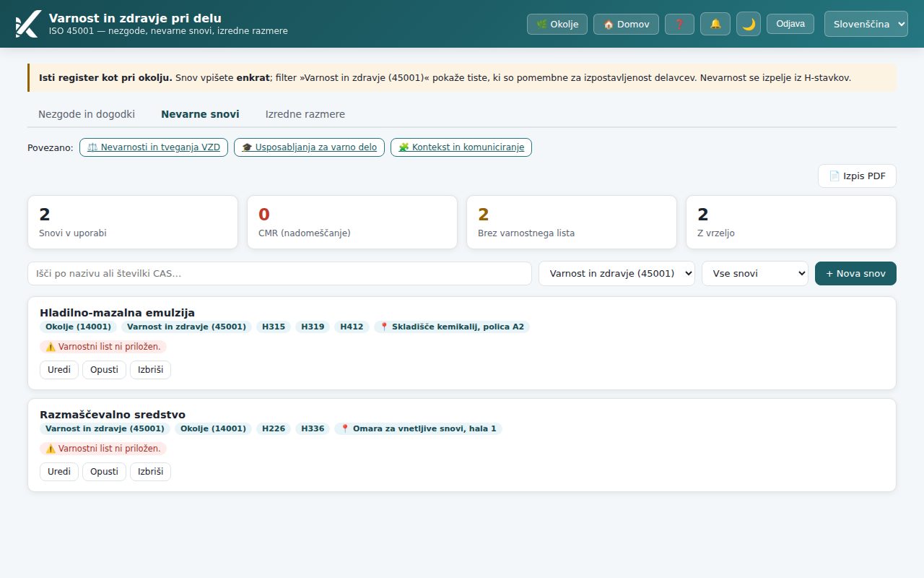Click Hladilno-mazalna emulzija title
The width and height of the screenshot is (924, 578).
click(x=118, y=313)
